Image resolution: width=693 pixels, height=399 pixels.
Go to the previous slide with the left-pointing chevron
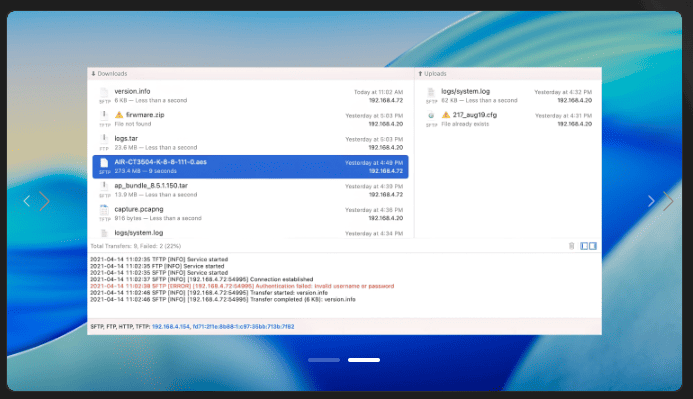(27, 201)
